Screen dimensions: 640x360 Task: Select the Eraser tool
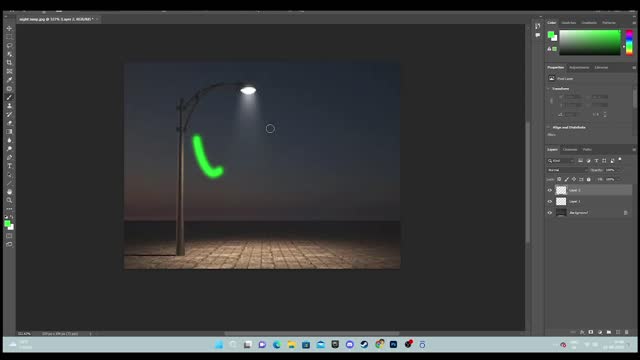(9, 123)
